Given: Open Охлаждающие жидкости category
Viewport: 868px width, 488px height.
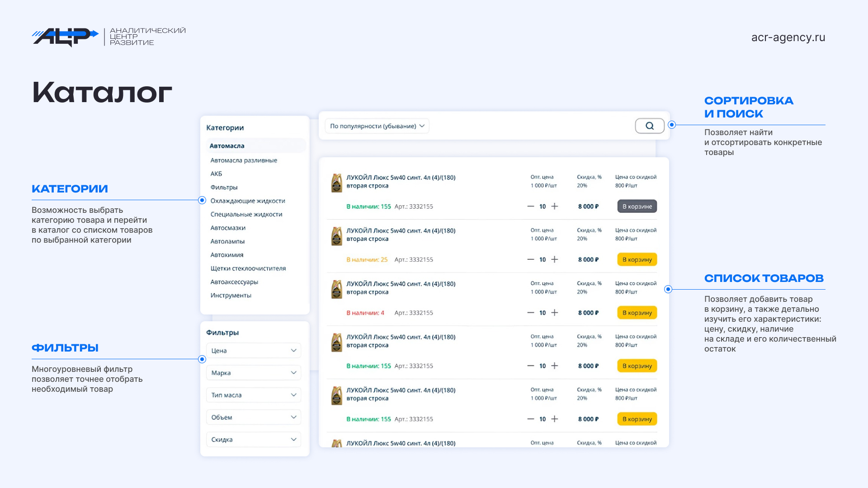Looking at the screenshot, I should tap(248, 201).
